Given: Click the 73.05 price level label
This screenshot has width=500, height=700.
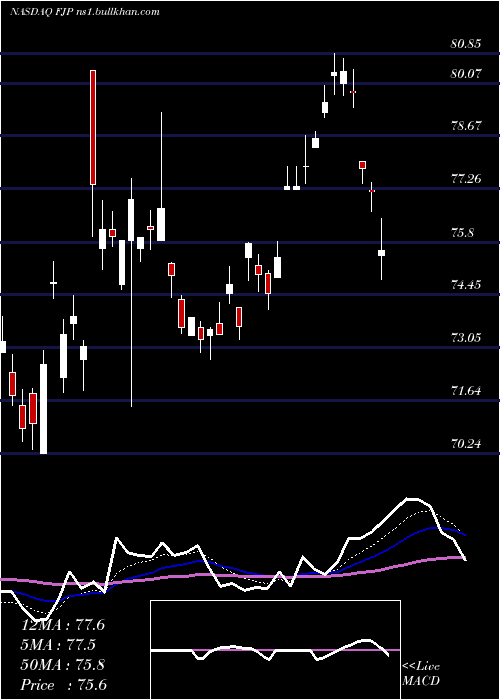Looking at the screenshot, I should (x=466, y=338).
